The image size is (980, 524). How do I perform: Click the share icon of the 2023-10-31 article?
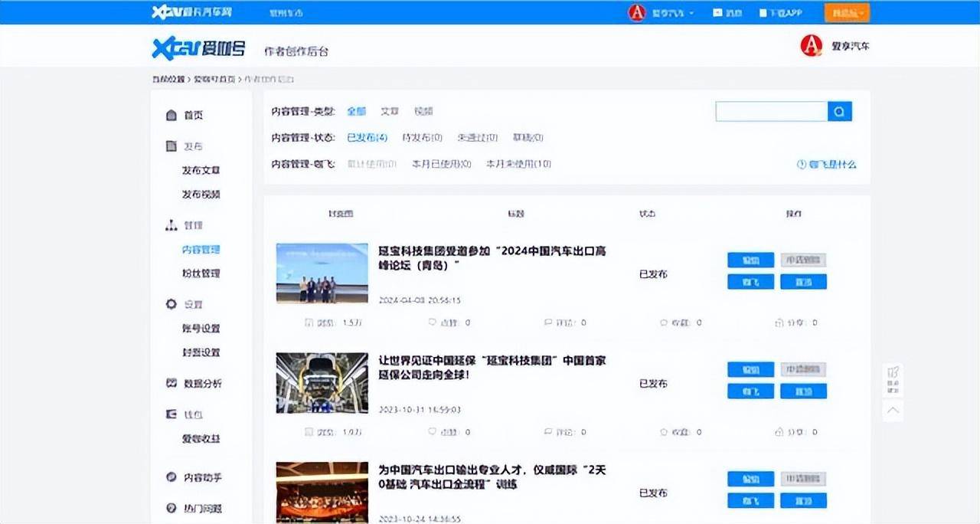tap(779, 432)
